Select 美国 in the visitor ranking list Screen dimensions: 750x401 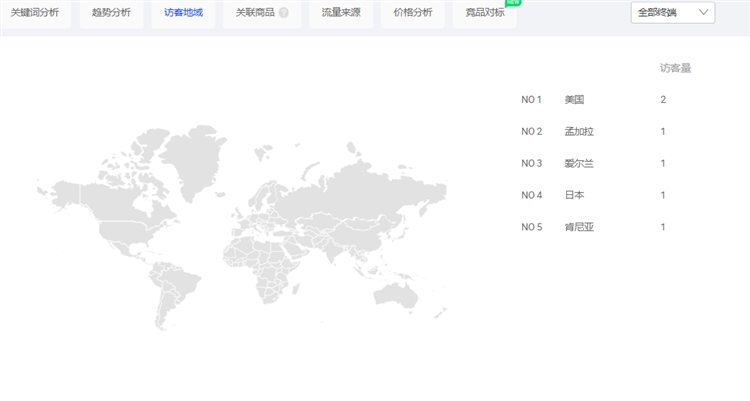[574, 100]
